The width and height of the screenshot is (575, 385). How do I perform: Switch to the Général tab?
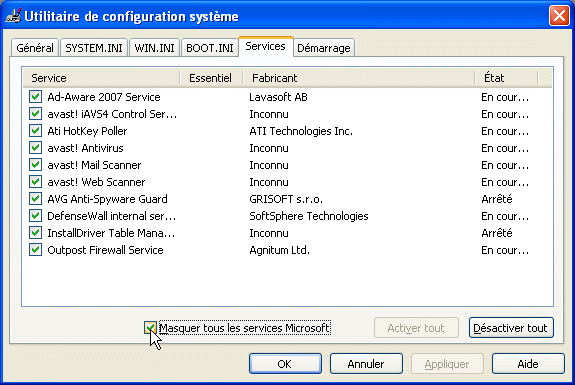35,48
